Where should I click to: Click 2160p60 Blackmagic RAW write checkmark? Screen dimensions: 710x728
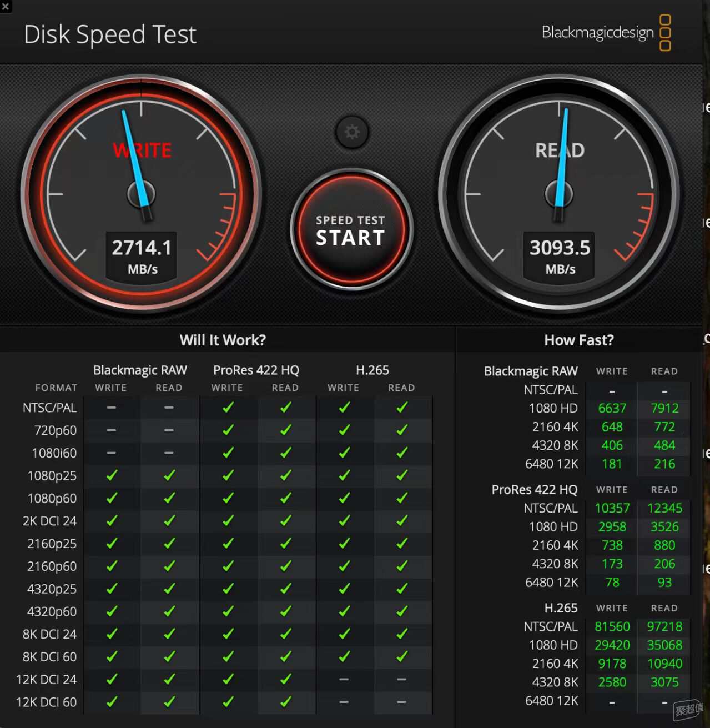[x=112, y=566]
